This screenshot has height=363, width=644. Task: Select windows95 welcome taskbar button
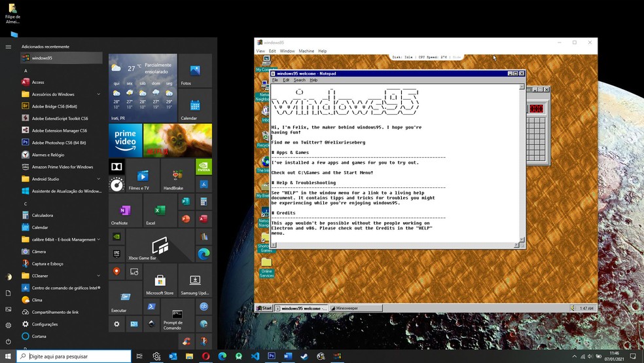click(301, 308)
